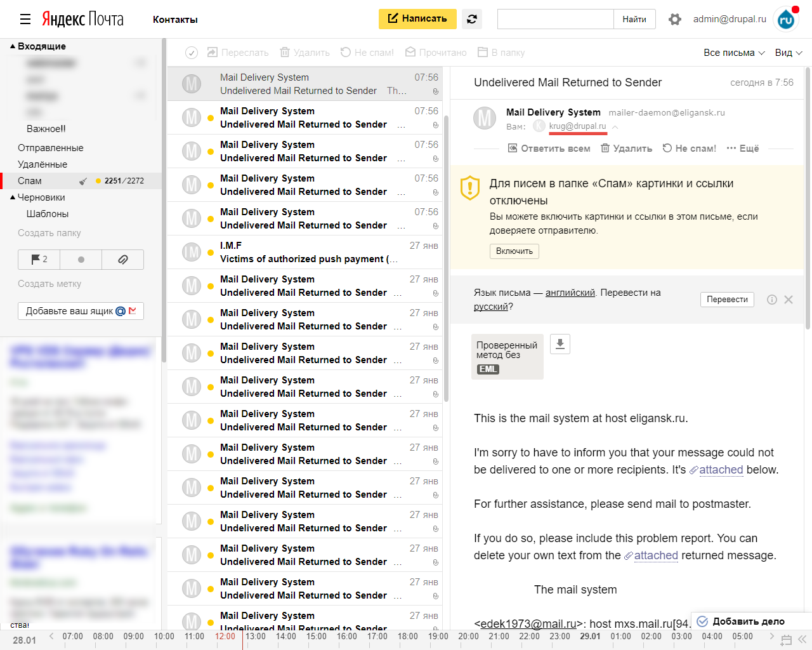Open the Удалённые folder
The image size is (812, 650).
(x=43, y=164)
